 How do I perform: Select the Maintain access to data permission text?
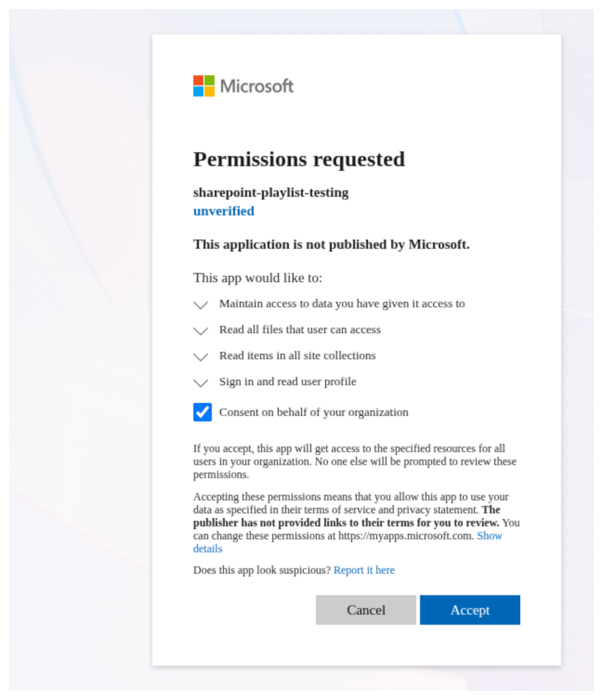point(342,303)
